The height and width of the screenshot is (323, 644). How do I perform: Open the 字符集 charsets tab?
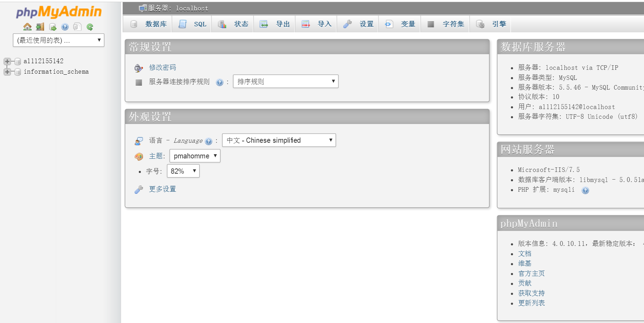coord(445,24)
